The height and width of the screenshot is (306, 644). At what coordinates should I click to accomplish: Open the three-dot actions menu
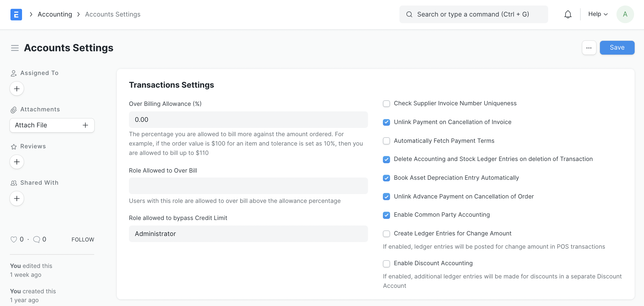(x=589, y=47)
